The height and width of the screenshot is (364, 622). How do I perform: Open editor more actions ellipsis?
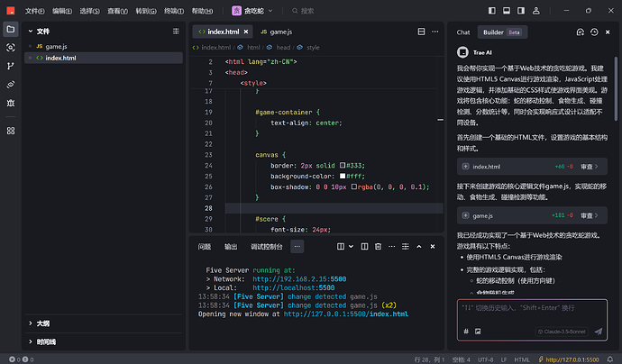click(435, 32)
